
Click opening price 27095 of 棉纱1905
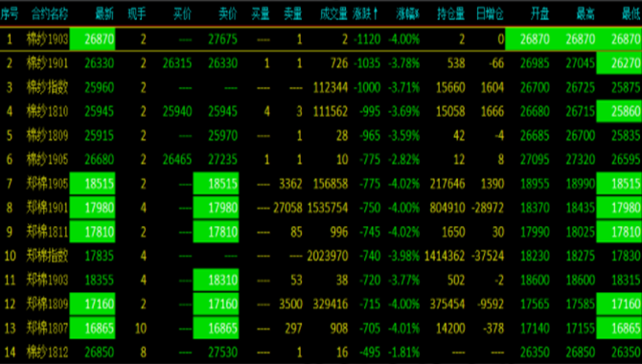coord(535,159)
